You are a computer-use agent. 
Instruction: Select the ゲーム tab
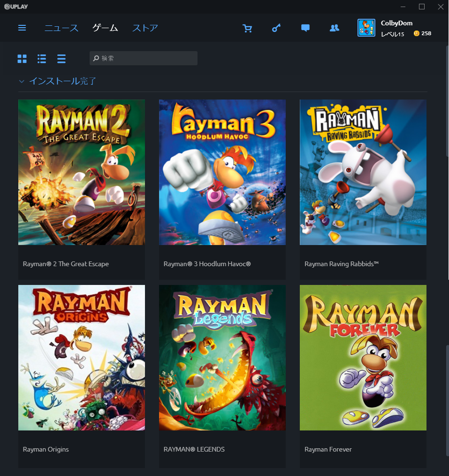pyautogui.click(x=105, y=28)
